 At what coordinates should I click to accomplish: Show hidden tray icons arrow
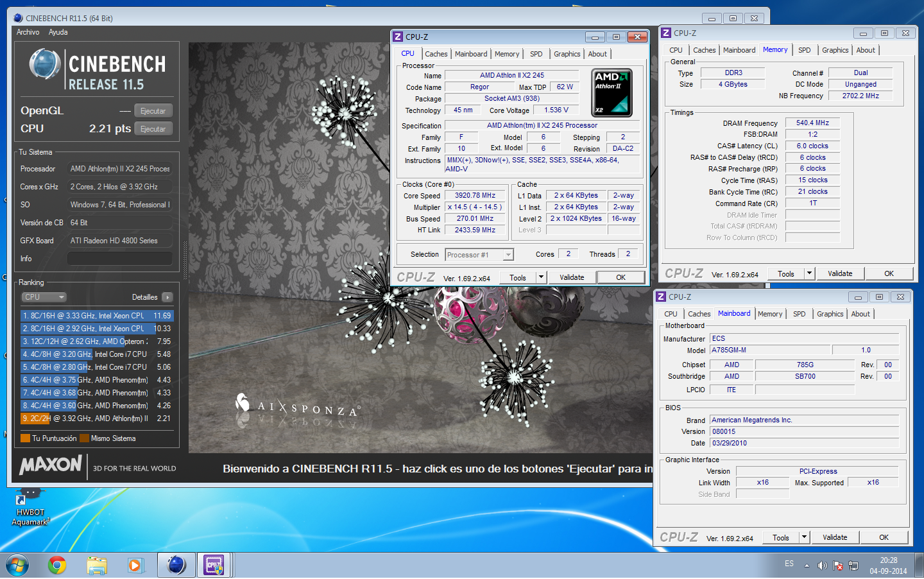tap(807, 566)
